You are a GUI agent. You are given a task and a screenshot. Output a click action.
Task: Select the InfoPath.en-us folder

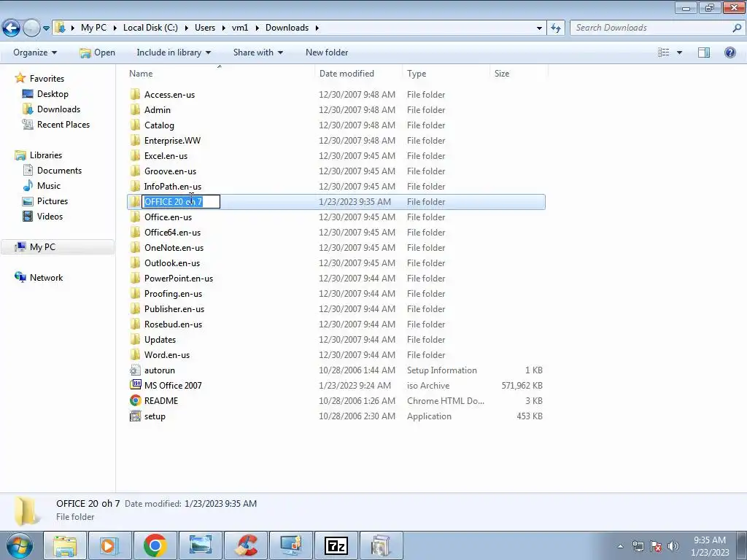172,186
